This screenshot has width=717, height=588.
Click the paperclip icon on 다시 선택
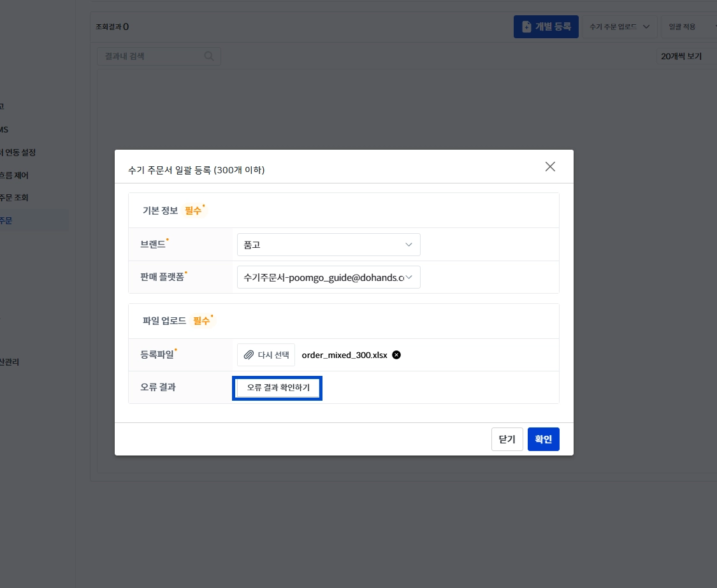coord(249,355)
